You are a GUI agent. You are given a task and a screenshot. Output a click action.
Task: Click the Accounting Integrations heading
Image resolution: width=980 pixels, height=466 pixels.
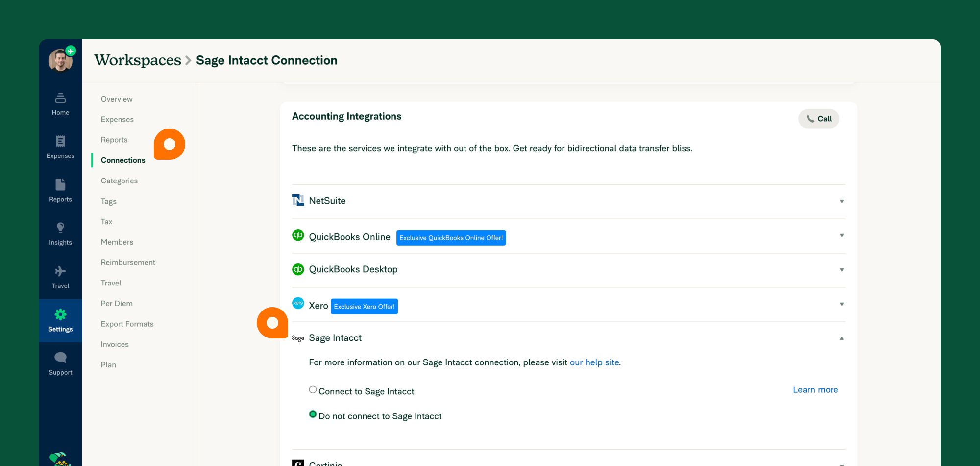coord(346,116)
